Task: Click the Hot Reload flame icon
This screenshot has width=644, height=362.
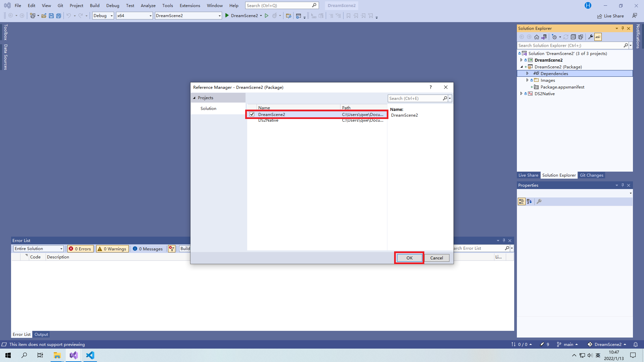Action: [275, 16]
